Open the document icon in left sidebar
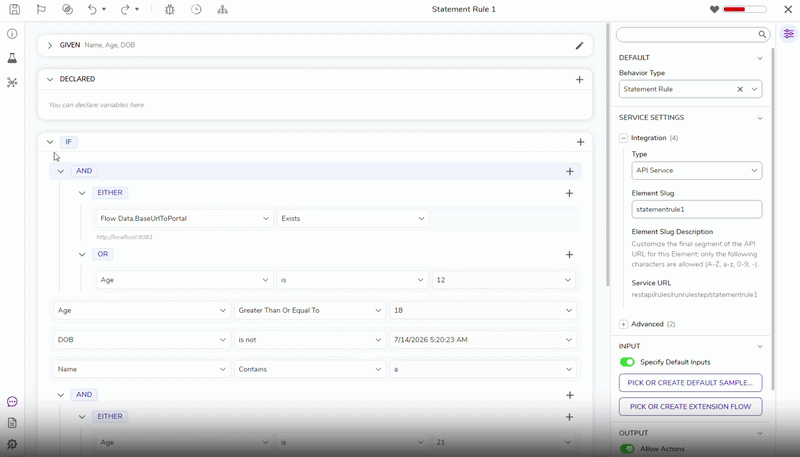 coord(12,423)
